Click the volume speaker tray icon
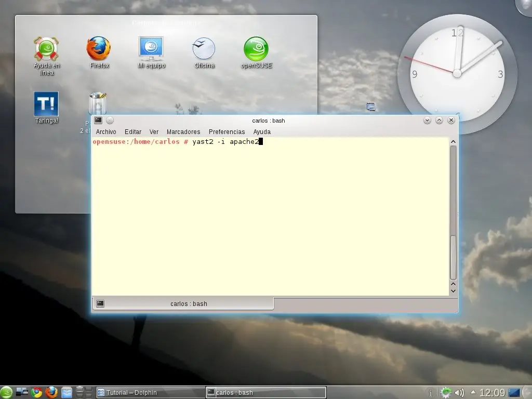The width and height of the screenshot is (532, 399). tap(459, 393)
